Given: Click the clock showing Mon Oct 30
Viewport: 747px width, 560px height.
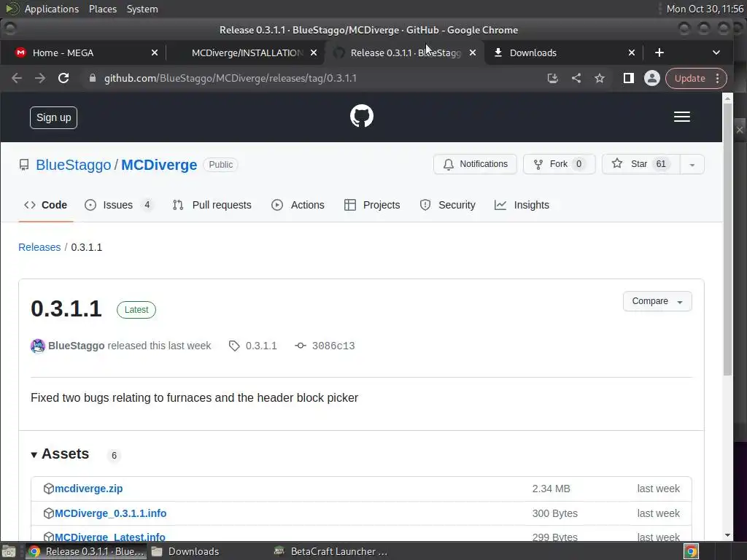Looking at the screenshot, I should (x=705, y=9).
